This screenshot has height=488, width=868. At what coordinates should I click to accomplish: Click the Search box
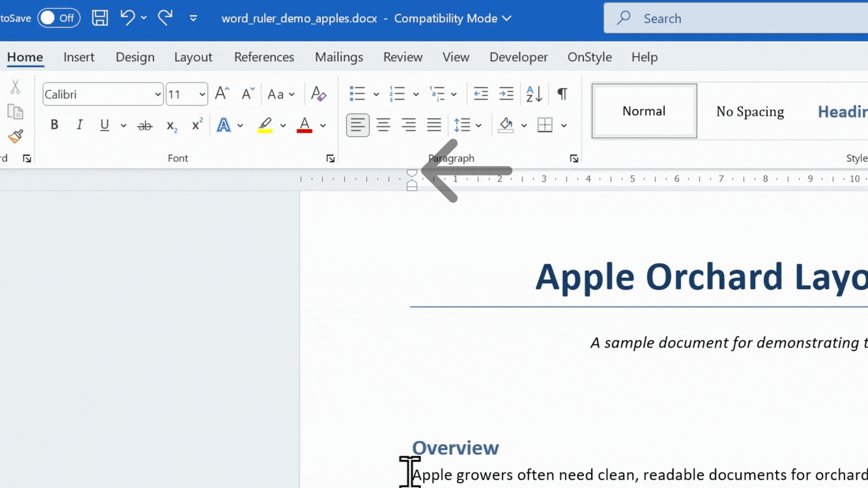736,18
